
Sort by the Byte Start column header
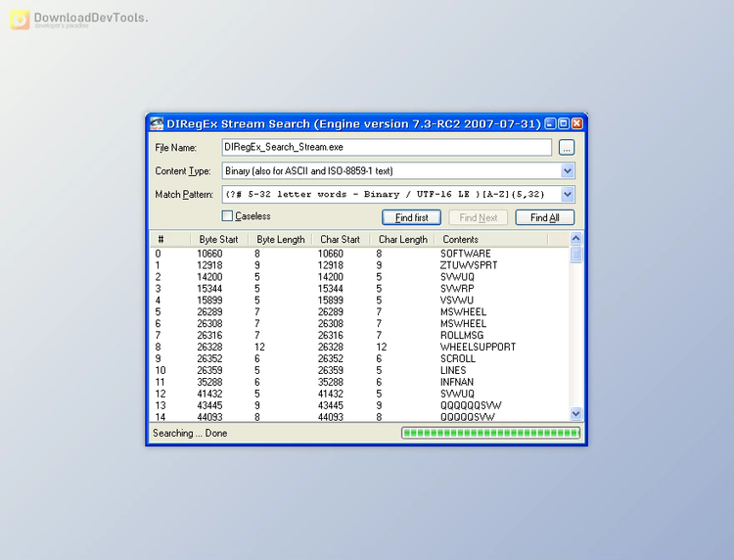(x=219, y=239)
